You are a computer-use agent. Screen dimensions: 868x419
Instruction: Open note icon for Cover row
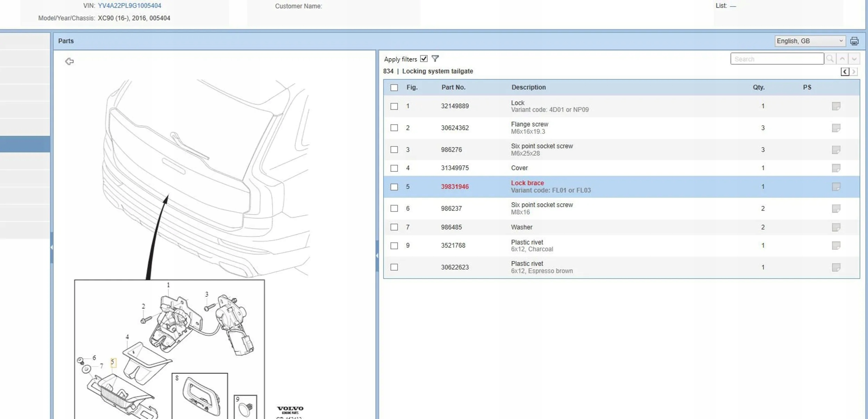click(836, 168)
